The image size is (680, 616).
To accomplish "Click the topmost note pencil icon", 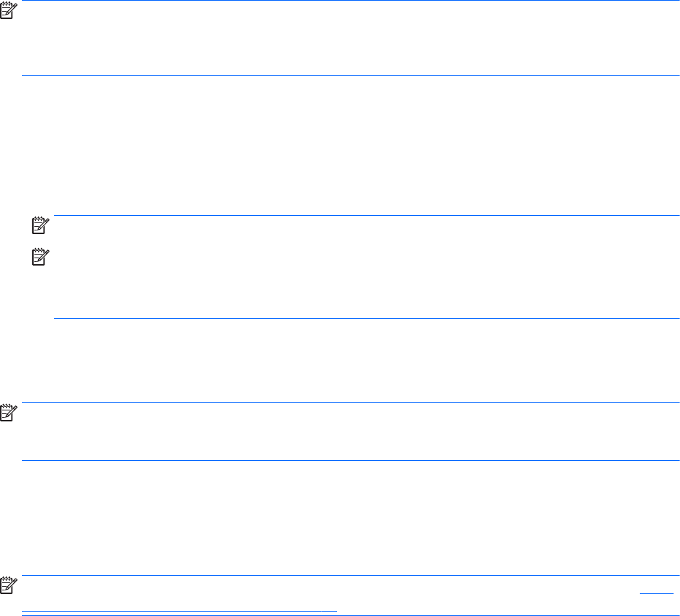I will (8, 8).
